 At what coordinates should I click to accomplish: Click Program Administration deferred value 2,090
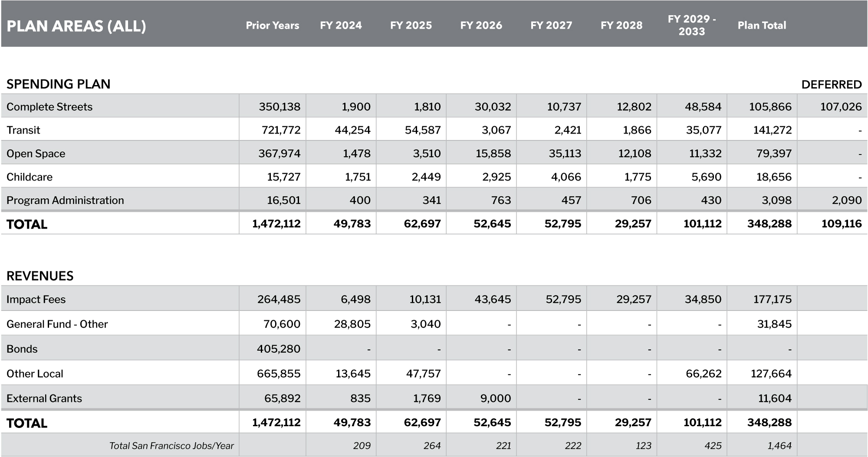tap(847, 200)
